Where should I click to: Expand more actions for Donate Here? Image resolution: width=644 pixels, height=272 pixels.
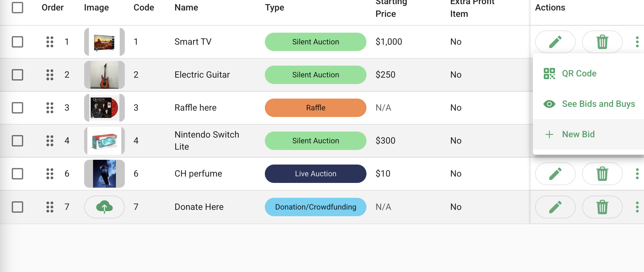tap(637, 207)
